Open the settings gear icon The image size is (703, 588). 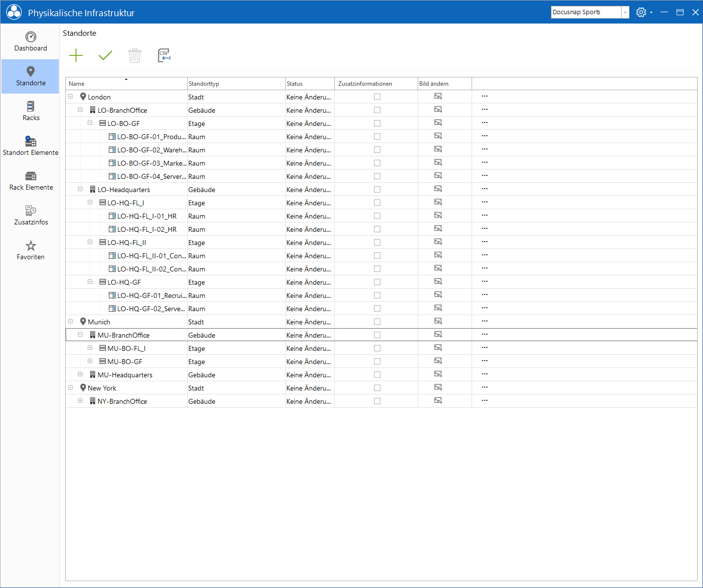click(641, 12)
